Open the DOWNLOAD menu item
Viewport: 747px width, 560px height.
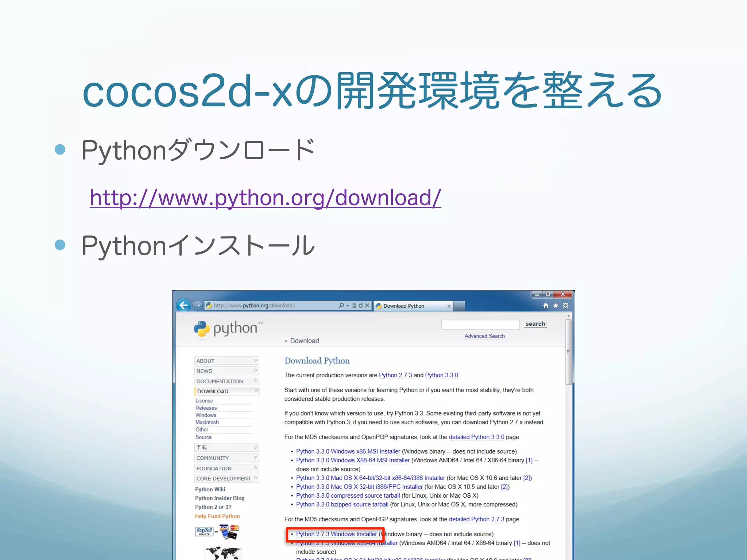(x=227, y=391)
